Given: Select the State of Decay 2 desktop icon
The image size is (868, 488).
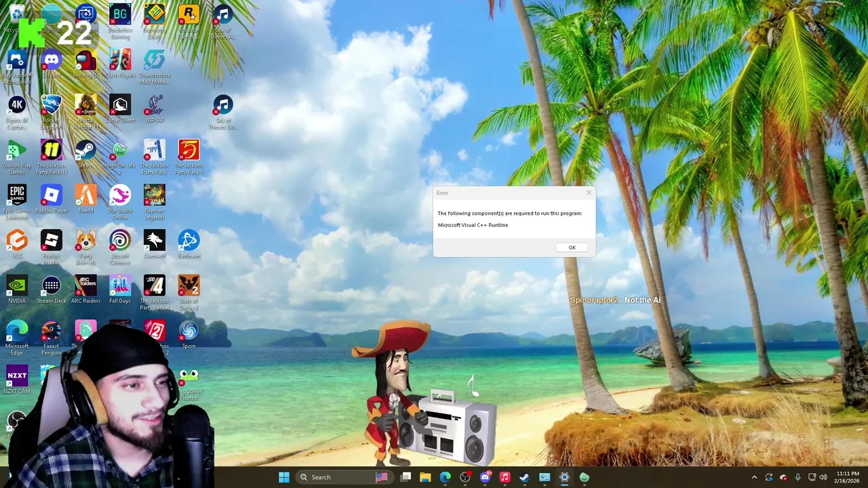Looking at the screenshot, I should click(x=189, y=293).
